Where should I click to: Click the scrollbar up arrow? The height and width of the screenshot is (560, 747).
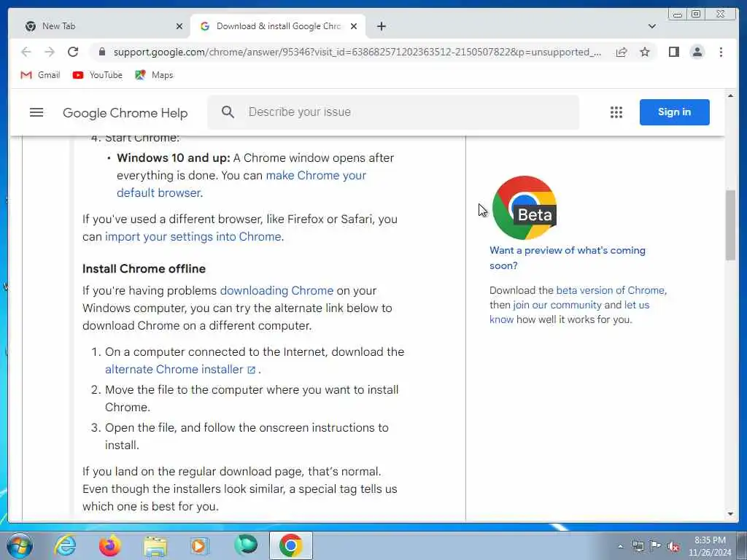click(x=731, y=96)
